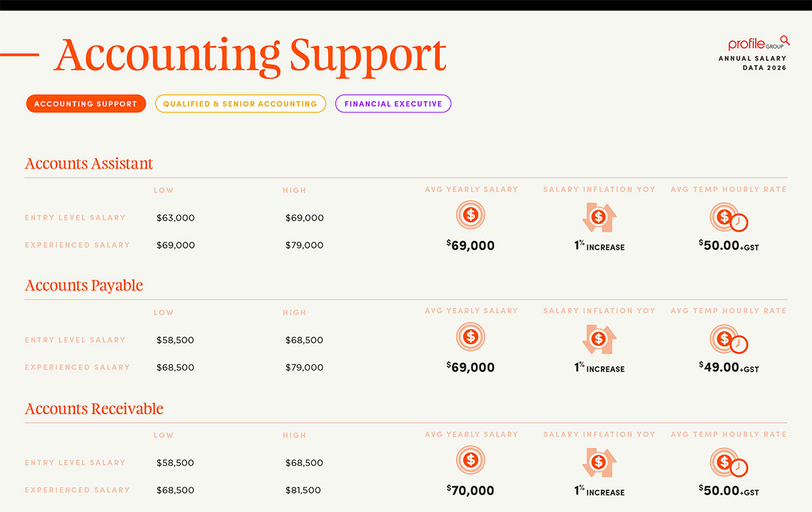Click the Accounts Assistant section heading
Viewport: 812px width, 512px height.
[89, 164]
